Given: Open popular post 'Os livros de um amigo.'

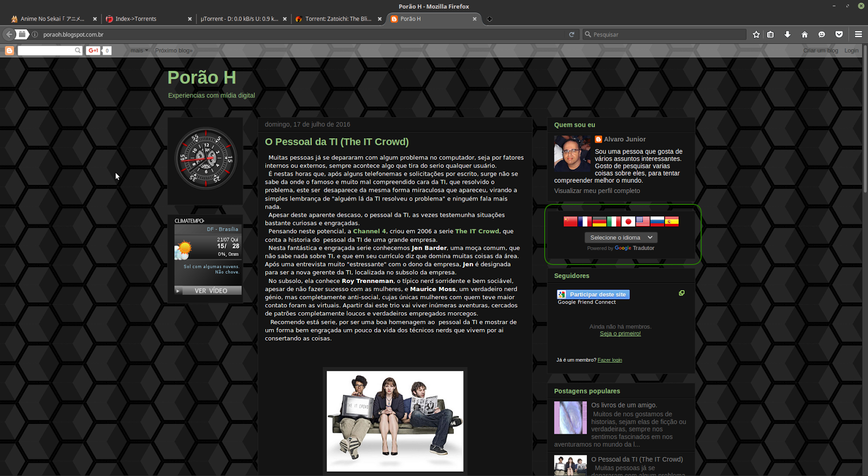Looking at the screenshot, I should point(624,405).
